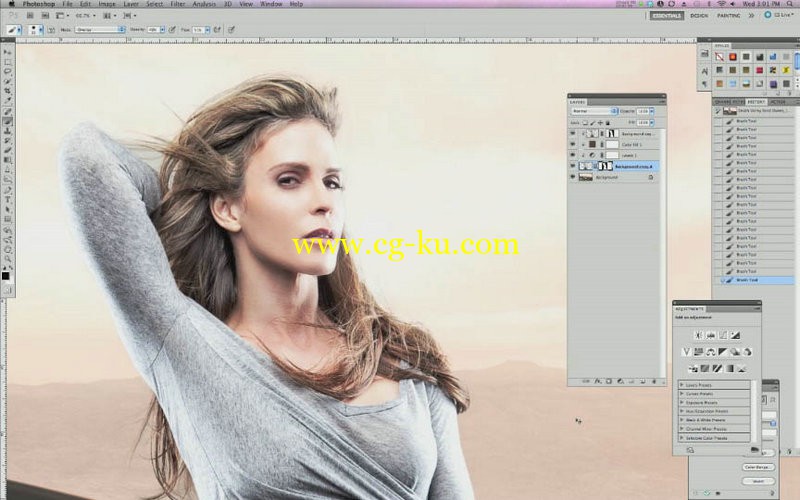Click the Color Fill 1 layer color thumbnail

(592, 144)
